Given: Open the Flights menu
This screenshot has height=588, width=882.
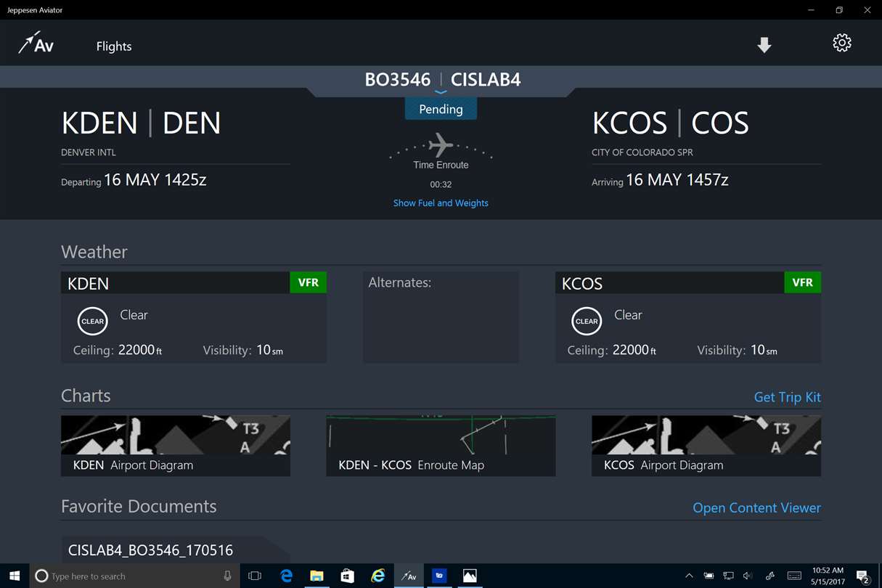Looking at the screenshot, I should [x=114, y=46].
